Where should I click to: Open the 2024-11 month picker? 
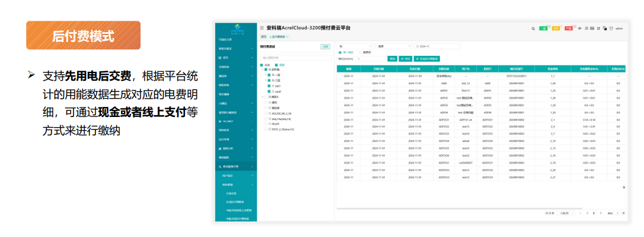point(437,46)
